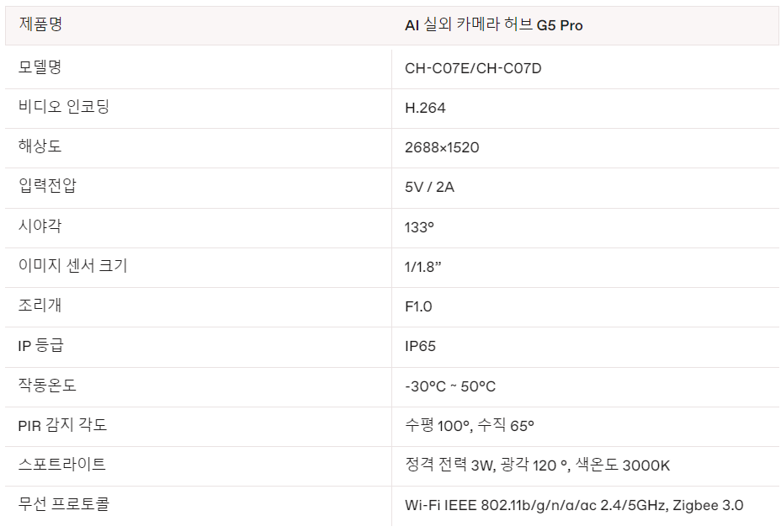Click the 비디오 인코딩 label
Screen dimensions: 781x532
pos(64,107)
